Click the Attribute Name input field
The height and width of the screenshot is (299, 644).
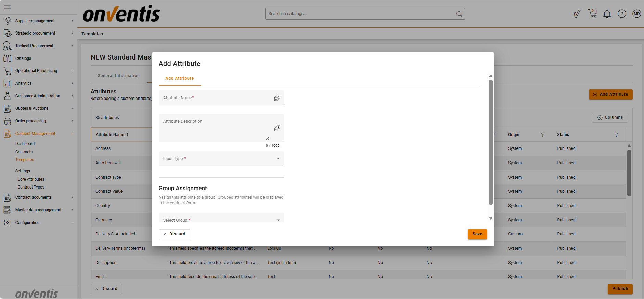pyautogui.click(x=216, y=98)
